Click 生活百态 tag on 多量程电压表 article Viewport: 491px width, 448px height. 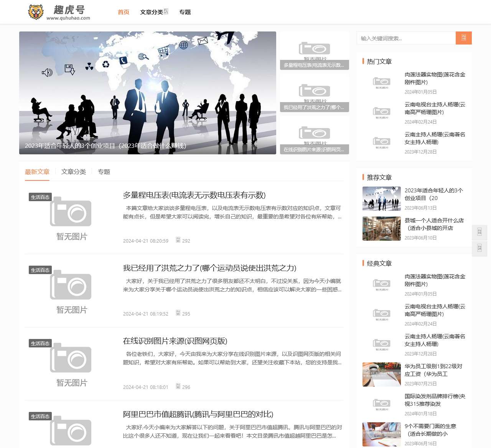tap(40, 197)
